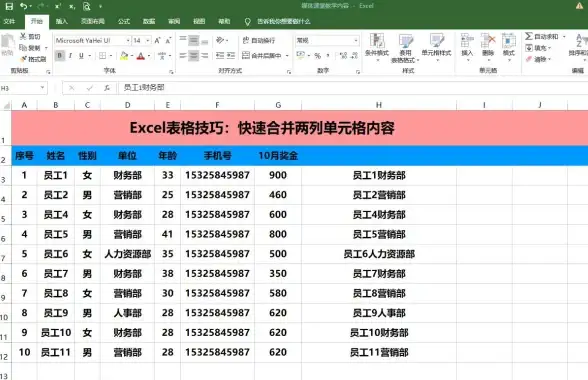Decrease decimal places icon
Viewport: 588px width, 380px height.
(354, 56)
